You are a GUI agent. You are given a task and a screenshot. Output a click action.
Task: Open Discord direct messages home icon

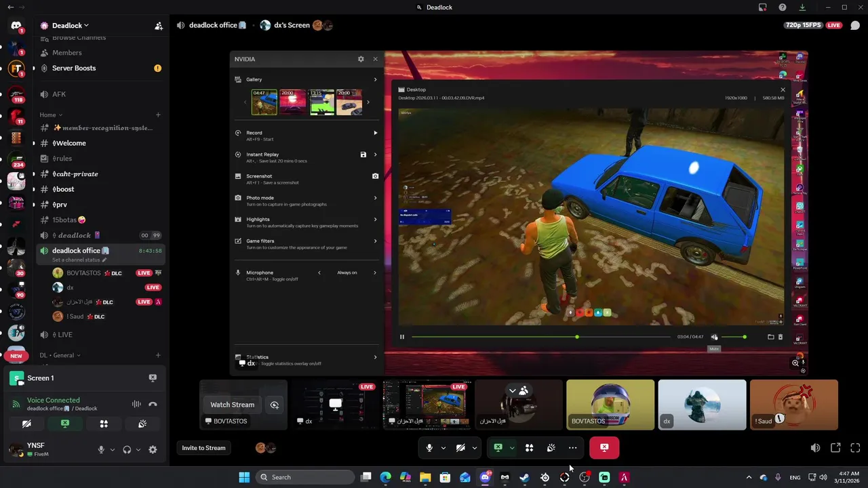(x=16, y=26)
